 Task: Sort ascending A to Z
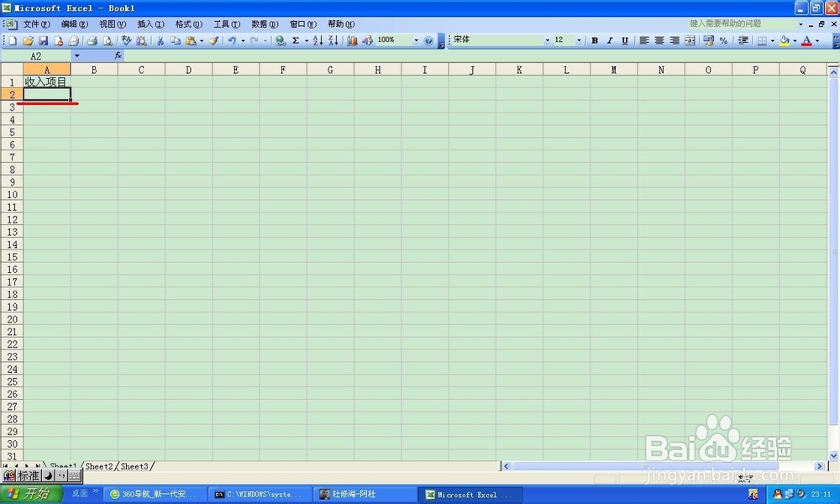tap(318, 40)
